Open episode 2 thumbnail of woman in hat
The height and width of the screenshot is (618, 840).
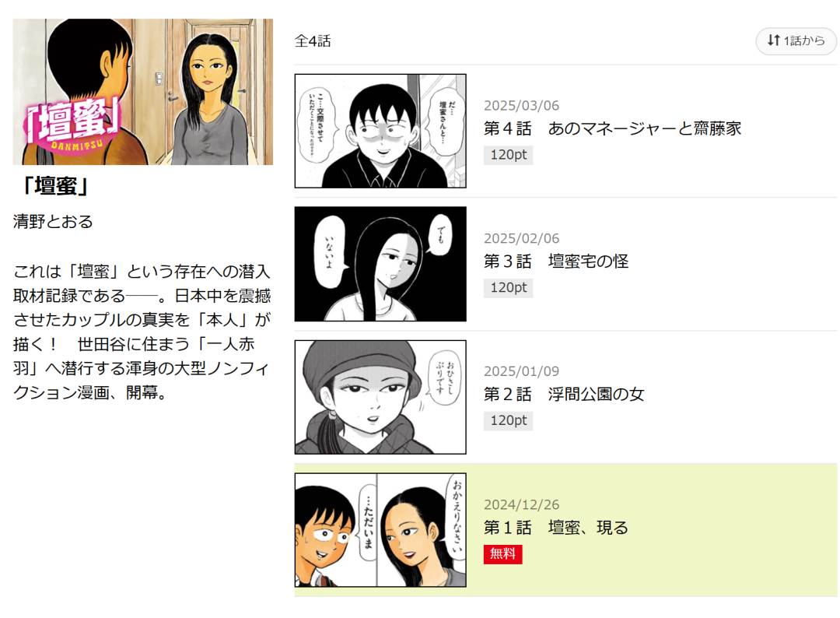point(380,397)
